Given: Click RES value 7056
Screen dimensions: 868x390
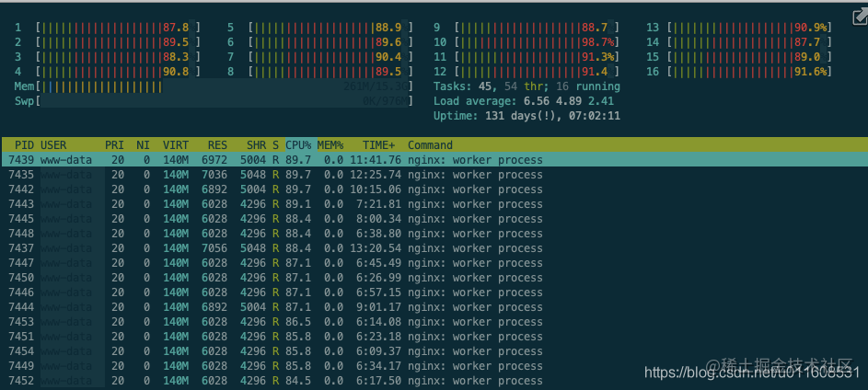Looking at the screenshot, I should (214, 248).
